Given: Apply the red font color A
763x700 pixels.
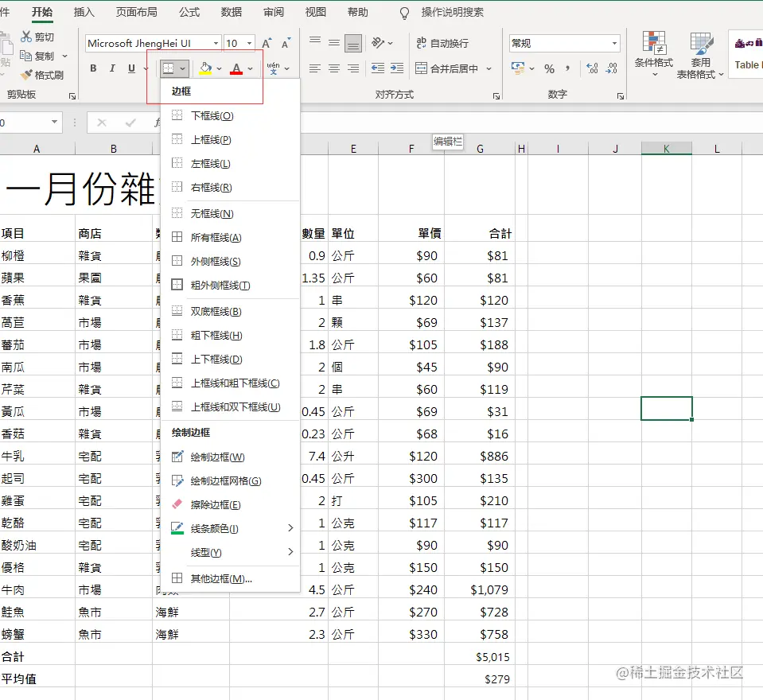Looking at the screenshot, I should pos(236,68).
